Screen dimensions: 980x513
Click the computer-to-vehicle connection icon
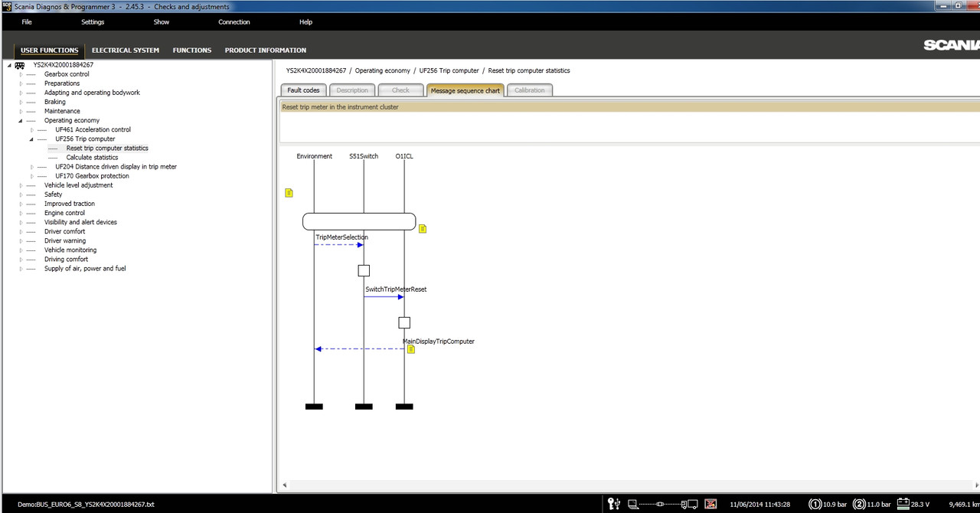tap(662, 504)
